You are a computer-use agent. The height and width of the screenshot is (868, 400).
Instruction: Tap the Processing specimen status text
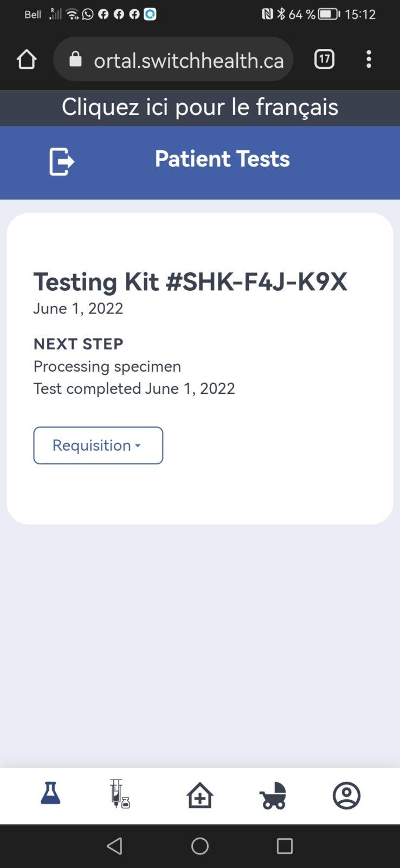click(107, 366)
